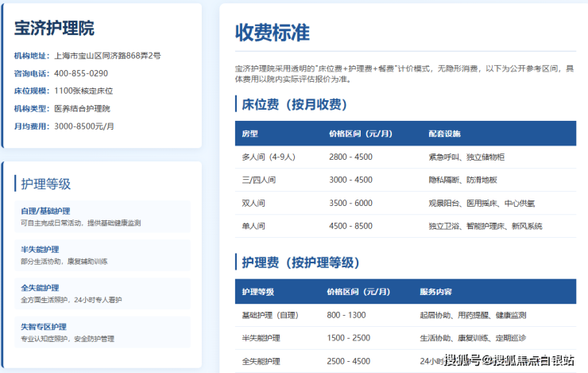This screenshot has width=588, height=373.
Task: Click the phone number 400-855-0290
Action: click(x=81, y=73)
